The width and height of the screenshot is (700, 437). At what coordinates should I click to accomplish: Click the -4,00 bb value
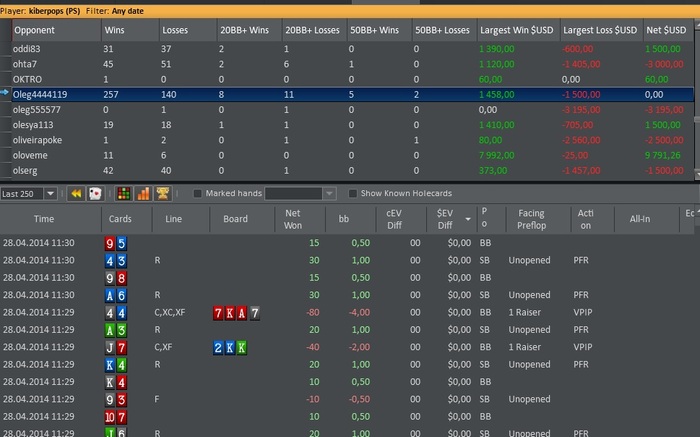(359, 312)
